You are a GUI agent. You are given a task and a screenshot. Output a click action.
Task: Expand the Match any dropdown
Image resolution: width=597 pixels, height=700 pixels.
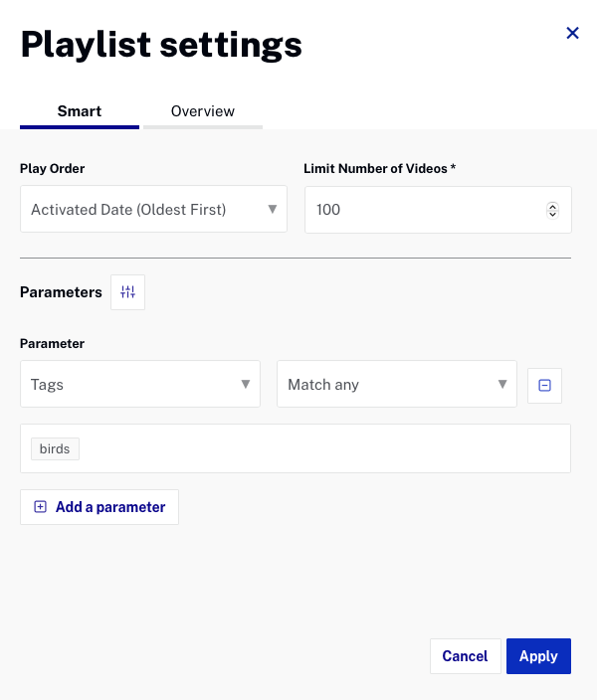pyautogui.click(x=397, y=385)
